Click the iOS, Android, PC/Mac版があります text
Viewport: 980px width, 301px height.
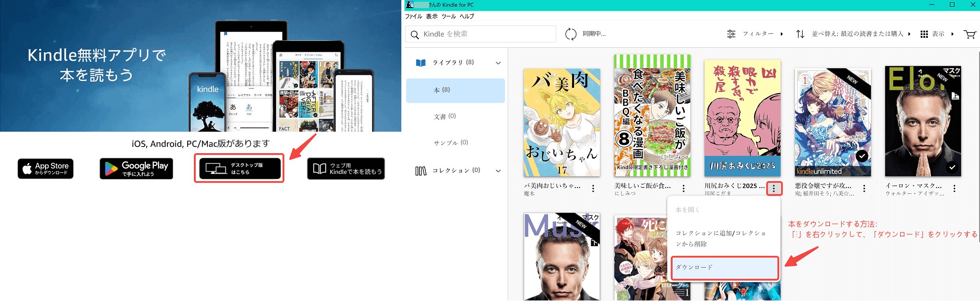pos(201,144)
